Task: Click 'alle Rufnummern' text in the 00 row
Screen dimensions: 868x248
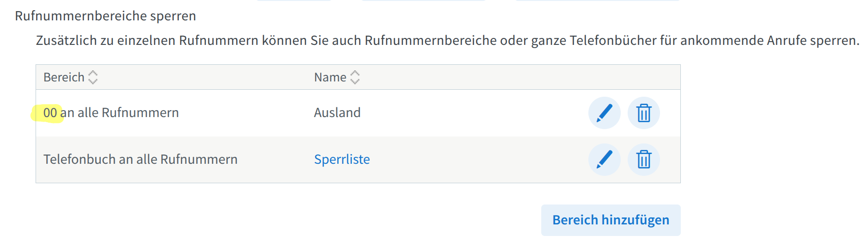Action: coord(128,112)
